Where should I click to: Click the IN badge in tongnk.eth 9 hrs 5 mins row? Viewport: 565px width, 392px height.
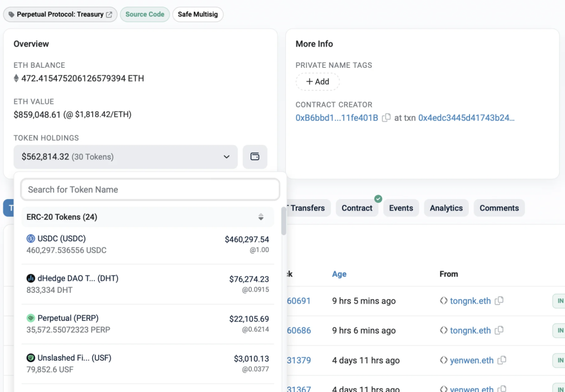click(559, 301)
